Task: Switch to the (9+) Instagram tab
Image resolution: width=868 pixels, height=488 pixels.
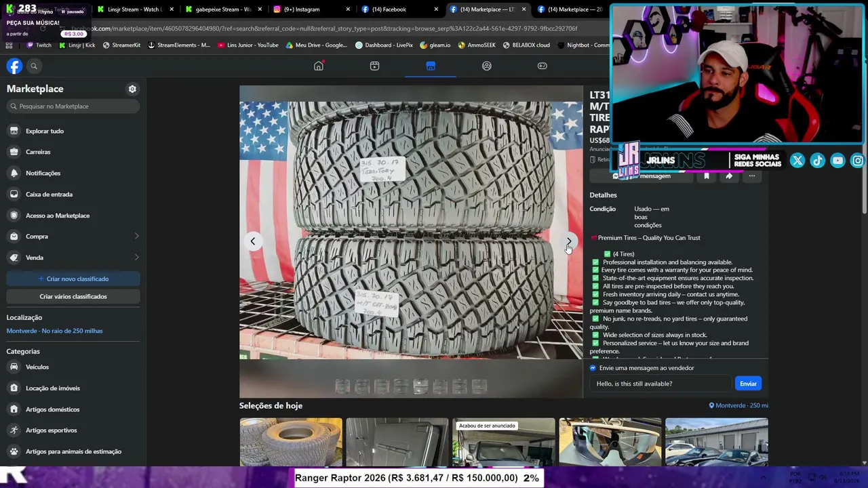Action: [x=312, y=9]
